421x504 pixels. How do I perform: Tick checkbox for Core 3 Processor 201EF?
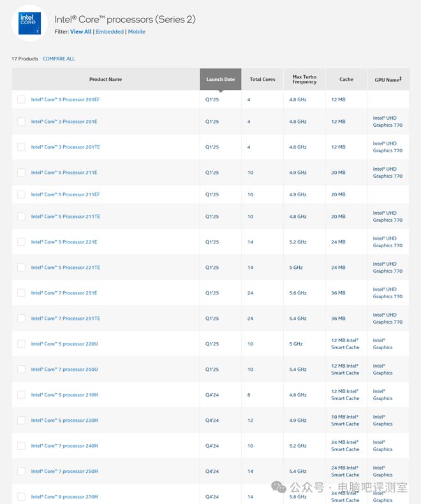pyautogui.click(x=21, y=99)
